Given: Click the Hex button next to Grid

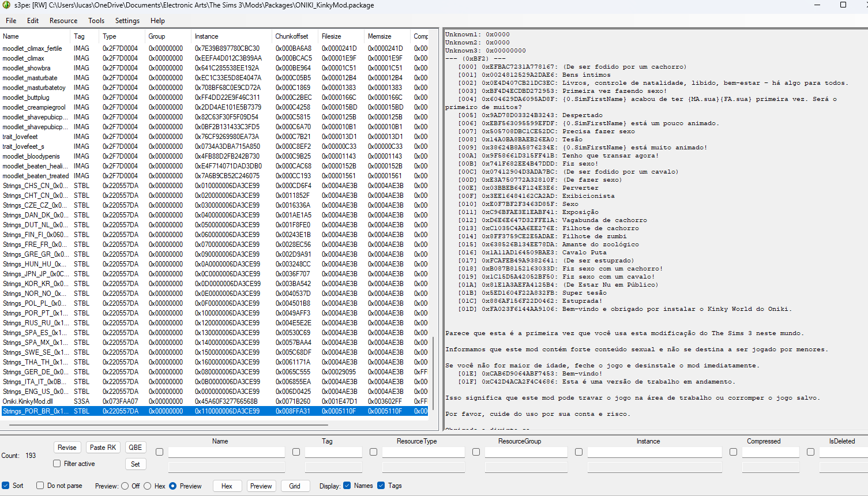Looking at the screenshot, I should point(227,486).
